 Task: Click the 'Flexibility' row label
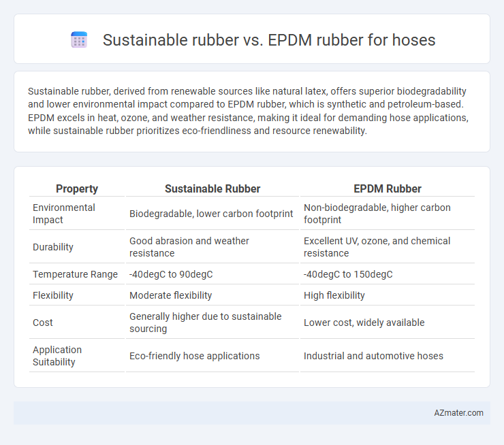77,295
